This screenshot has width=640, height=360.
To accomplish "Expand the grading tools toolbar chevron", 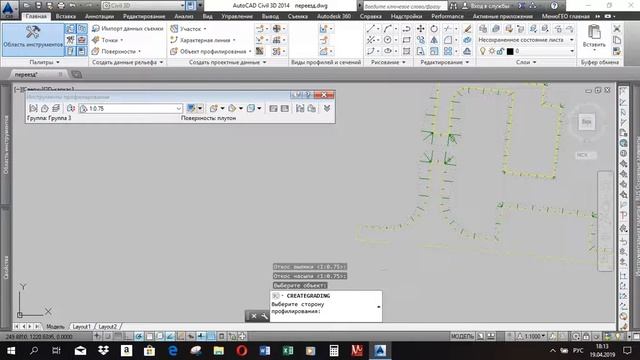I will pyautogui.click(x=327, y=108).
